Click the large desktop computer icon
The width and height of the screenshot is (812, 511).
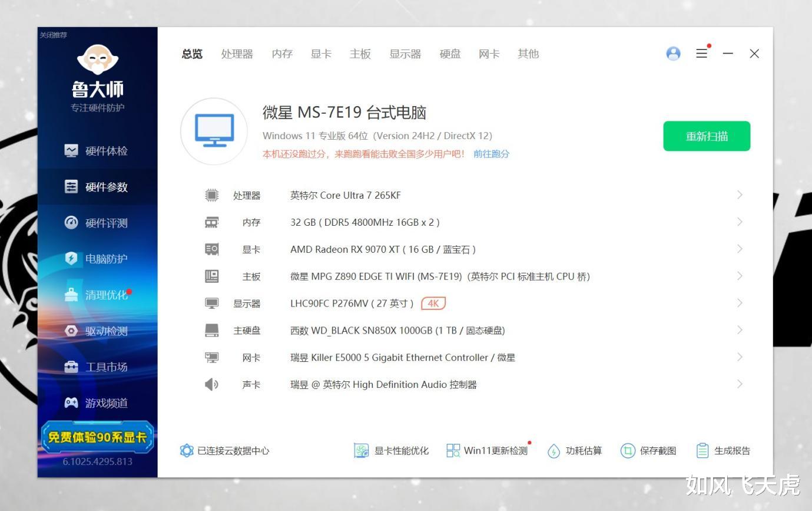click(x=214, y=131)
